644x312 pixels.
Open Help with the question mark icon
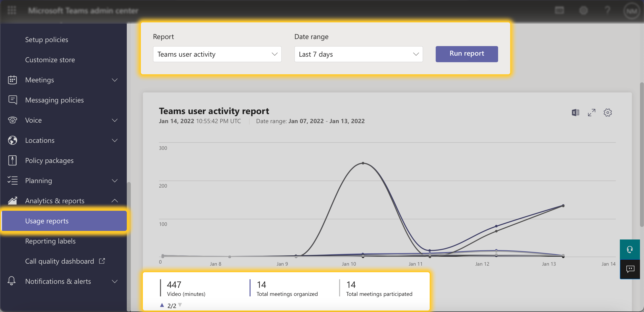click(x=608, y=10)
